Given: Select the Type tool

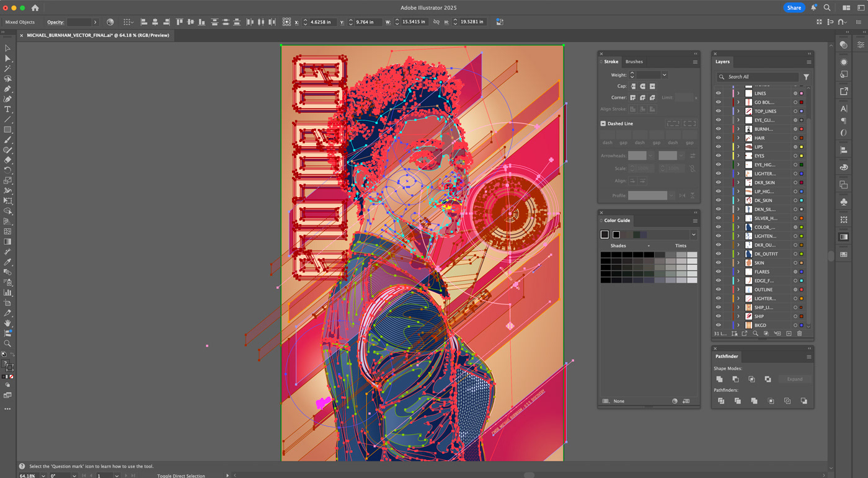Looking at the screenshot, I should pos(7,109).
